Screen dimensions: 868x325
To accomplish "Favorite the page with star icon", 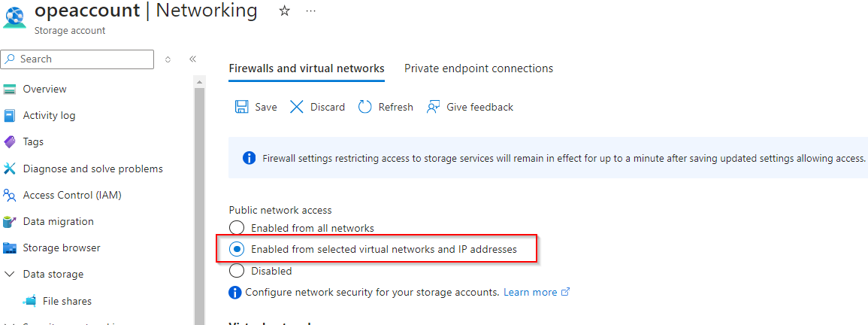I will pyautogui.click(x=285, y=11).
